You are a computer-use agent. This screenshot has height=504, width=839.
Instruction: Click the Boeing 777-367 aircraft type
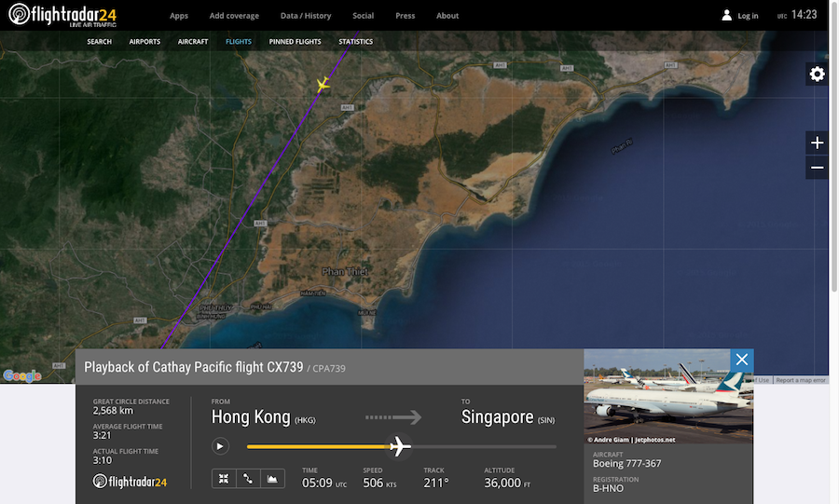click(x=626, y=463)
